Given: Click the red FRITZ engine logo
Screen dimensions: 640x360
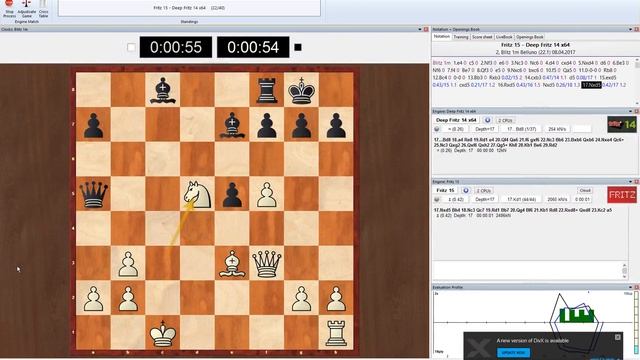Looking at the screenshot, I should click(x=622, y=195).
